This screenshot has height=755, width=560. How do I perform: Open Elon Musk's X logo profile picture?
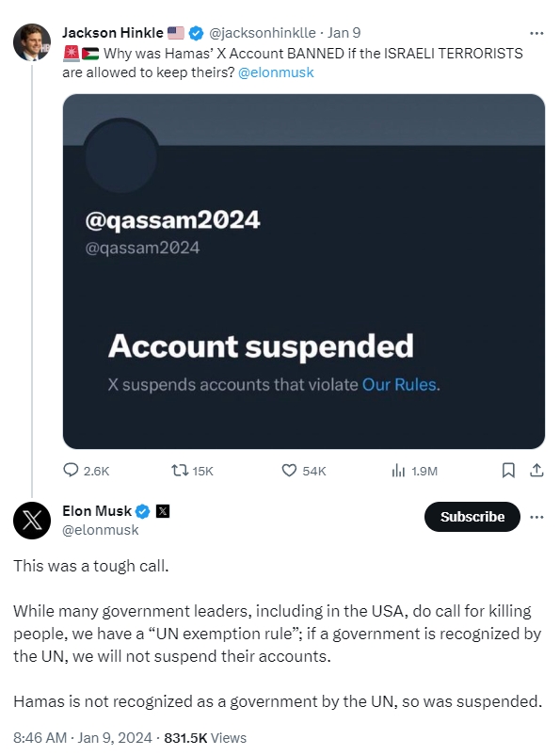click(x=32, y=520)
